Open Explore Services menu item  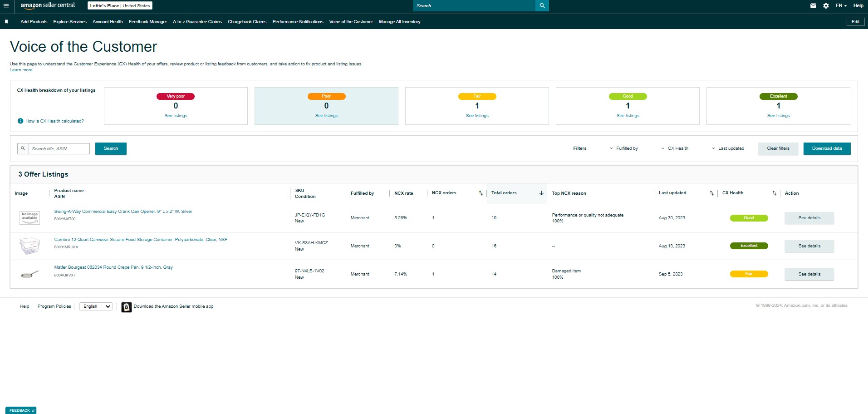70,22
